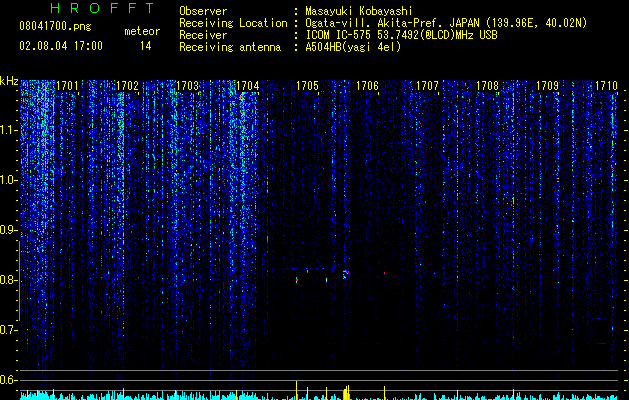Viewport: 629px width, 400px height.
Task: Click the Receiving Location label
Action: [x=233, y=23]
